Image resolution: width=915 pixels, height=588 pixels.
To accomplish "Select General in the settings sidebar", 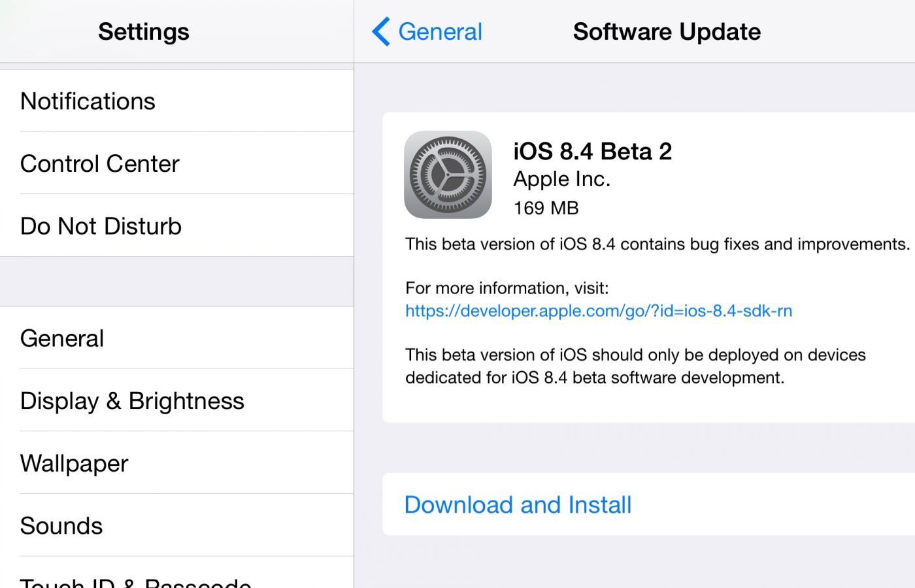I will click(x=63, y=338).
